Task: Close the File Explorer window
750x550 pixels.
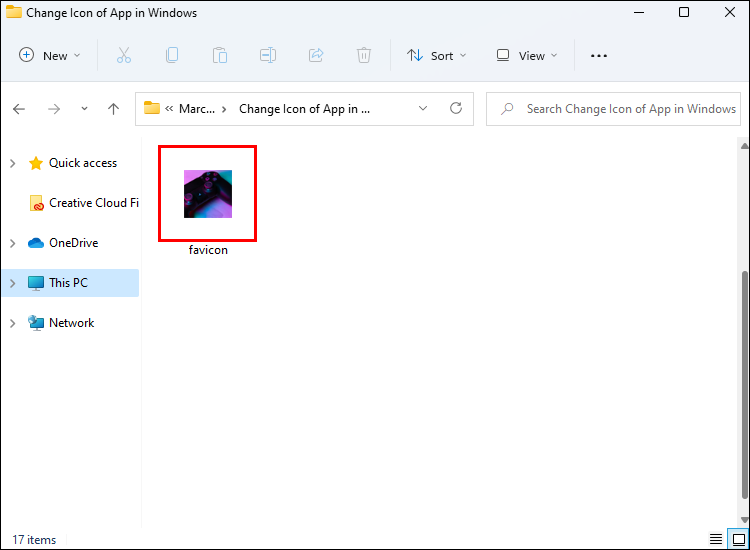Action: pyautogui.click(x=730, y=12)
